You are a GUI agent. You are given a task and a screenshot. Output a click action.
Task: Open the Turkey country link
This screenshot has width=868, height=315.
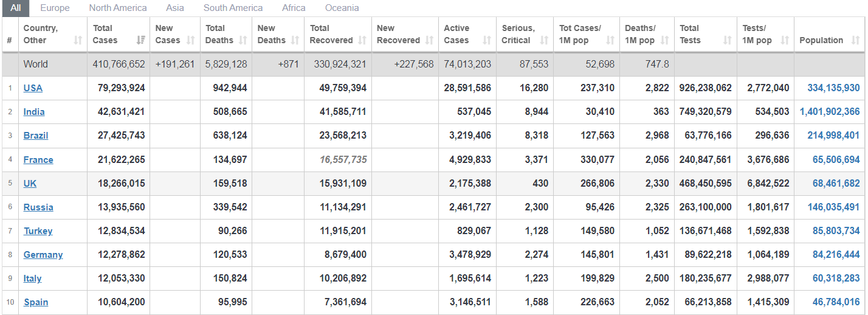[x=38, y=231]
